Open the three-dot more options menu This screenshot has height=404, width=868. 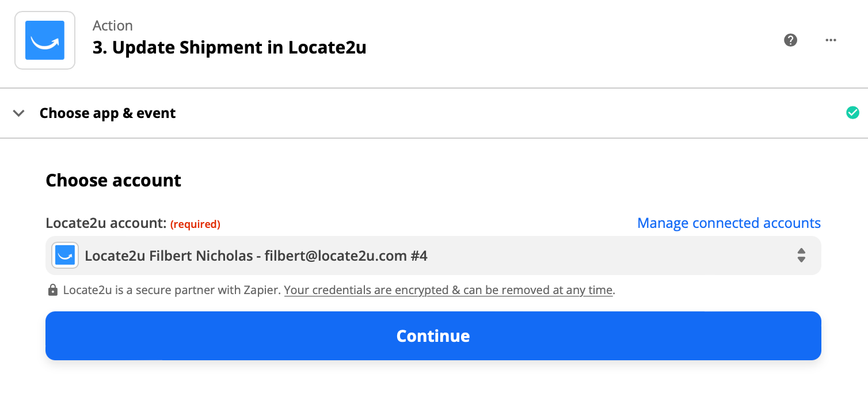click(x=831, y=40)
